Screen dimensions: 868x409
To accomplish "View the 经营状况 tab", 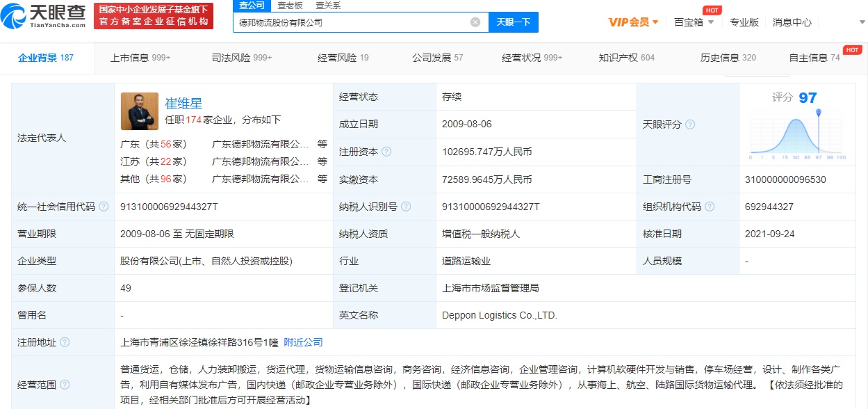I will coord(532,58).
